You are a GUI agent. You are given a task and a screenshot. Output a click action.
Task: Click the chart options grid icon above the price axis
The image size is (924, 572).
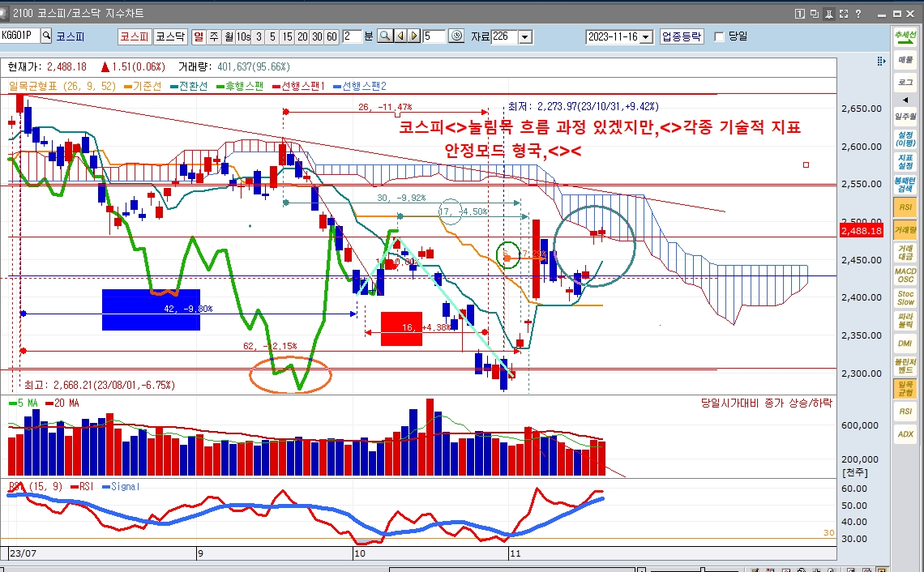point(881,62)
